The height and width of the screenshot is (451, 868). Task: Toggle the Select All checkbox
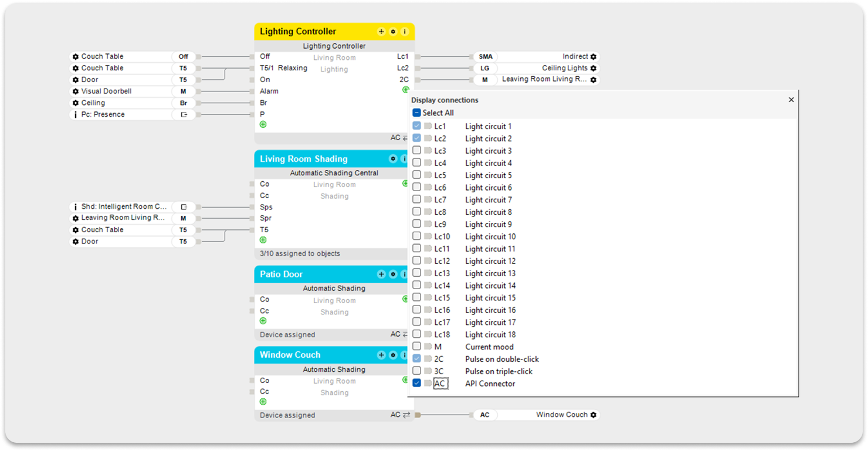click(x=417, y=113)
